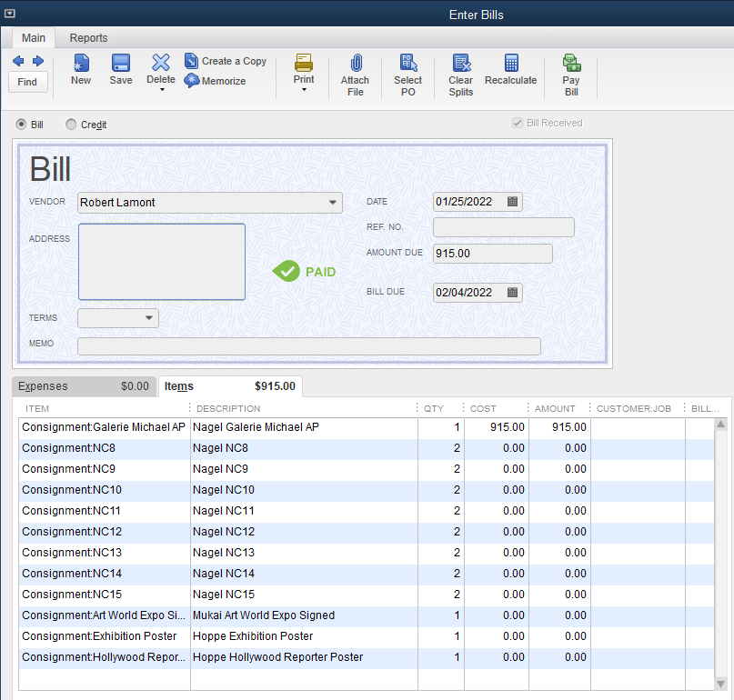Expand the Vendor dropdown list

click(x=333, y=203)
